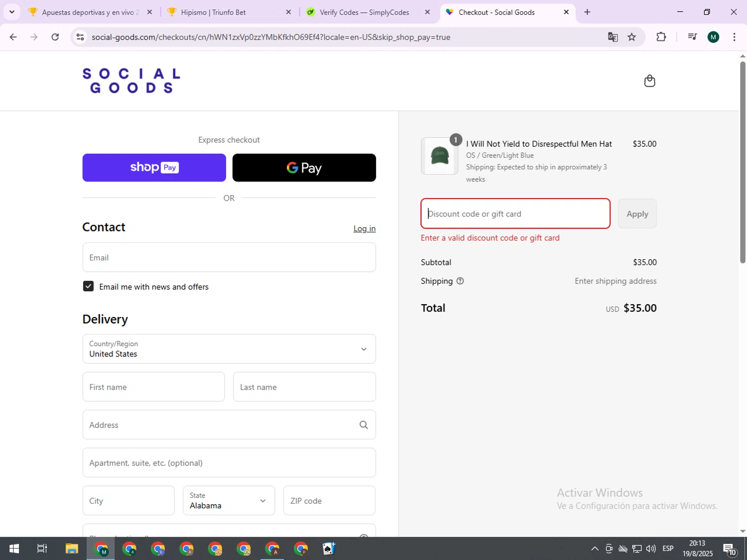View site information icon in address bar
The height and width of the screenshot is (560, 747).
tap(80, 37)
